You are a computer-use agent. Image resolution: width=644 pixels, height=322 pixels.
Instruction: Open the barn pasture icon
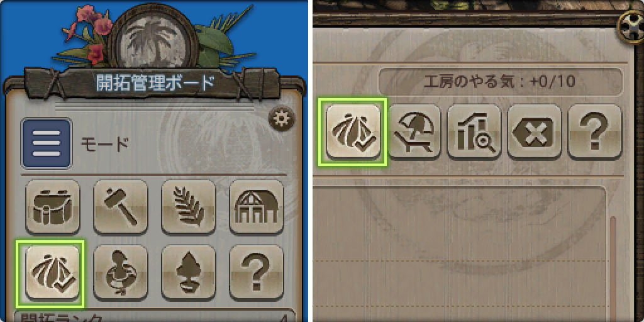[x=257, y=206]
